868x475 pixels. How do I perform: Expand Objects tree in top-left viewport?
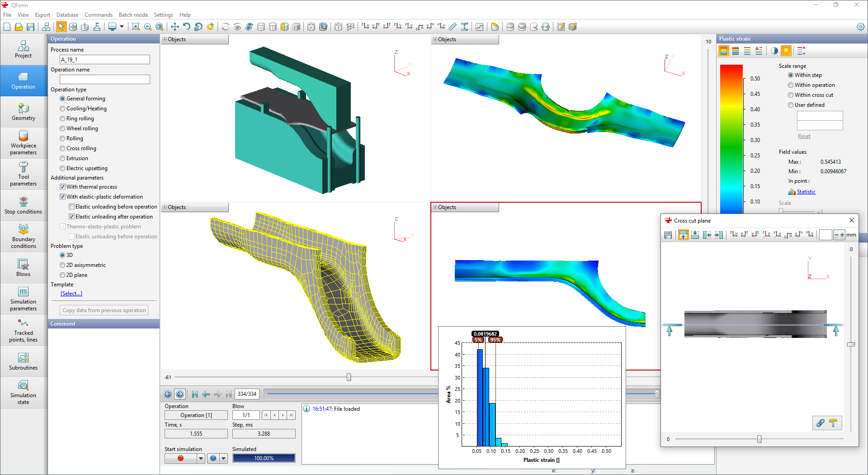(x=165, y=39)
